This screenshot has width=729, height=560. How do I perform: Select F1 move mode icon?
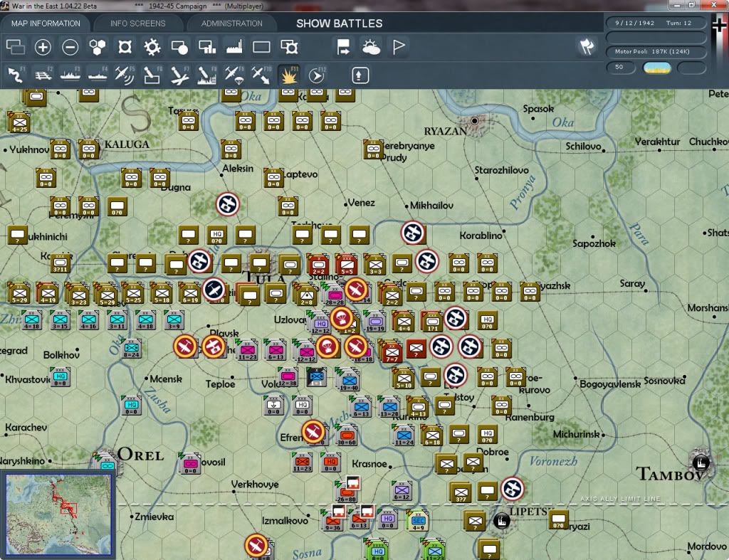click(16, 75)
